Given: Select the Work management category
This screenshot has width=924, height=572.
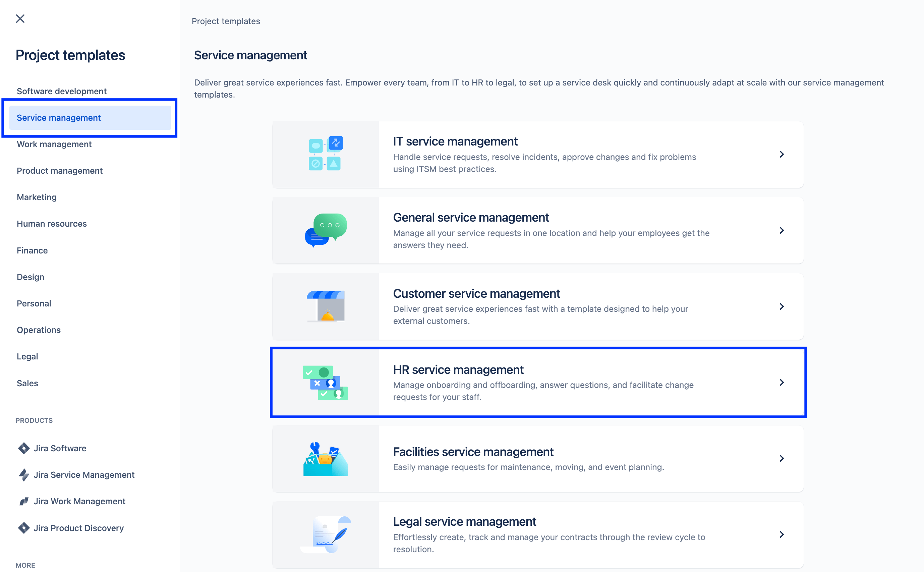Looking at the screenshot, I should [x=53, y=144].
